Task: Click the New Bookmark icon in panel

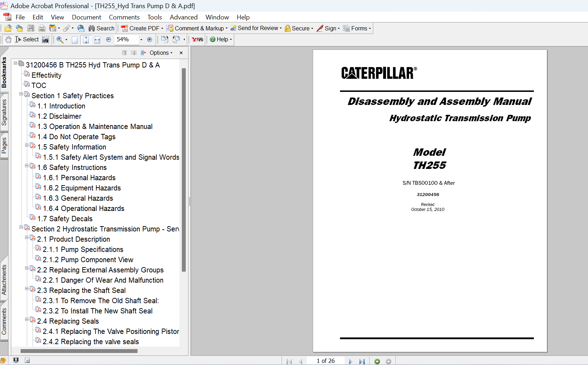Action: (x=134, y=53)
